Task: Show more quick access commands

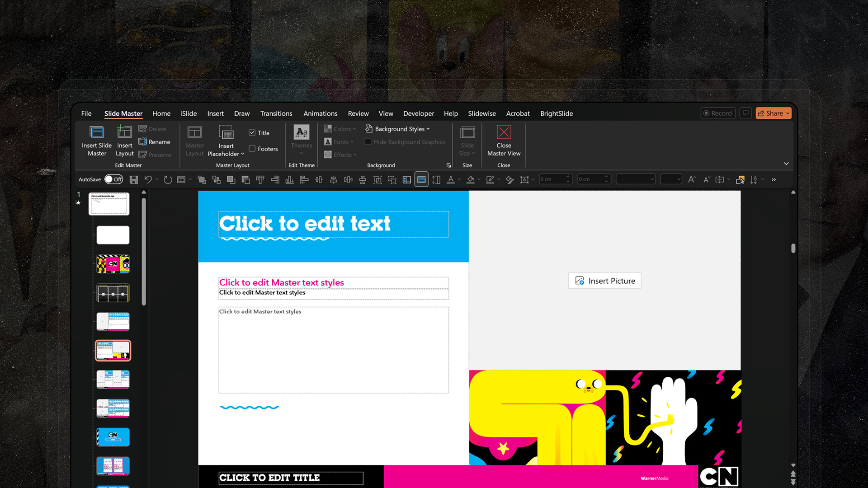Action: tap(774, 179)
